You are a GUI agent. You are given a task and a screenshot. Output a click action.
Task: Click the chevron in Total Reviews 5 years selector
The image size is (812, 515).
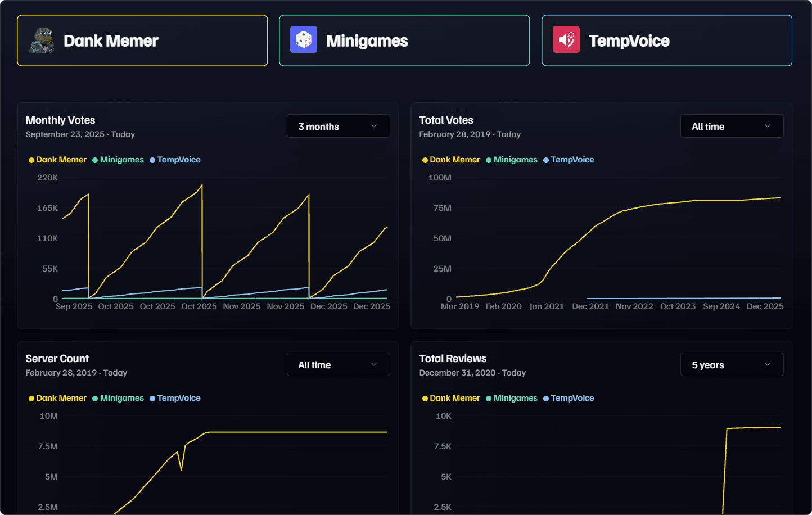768,364
